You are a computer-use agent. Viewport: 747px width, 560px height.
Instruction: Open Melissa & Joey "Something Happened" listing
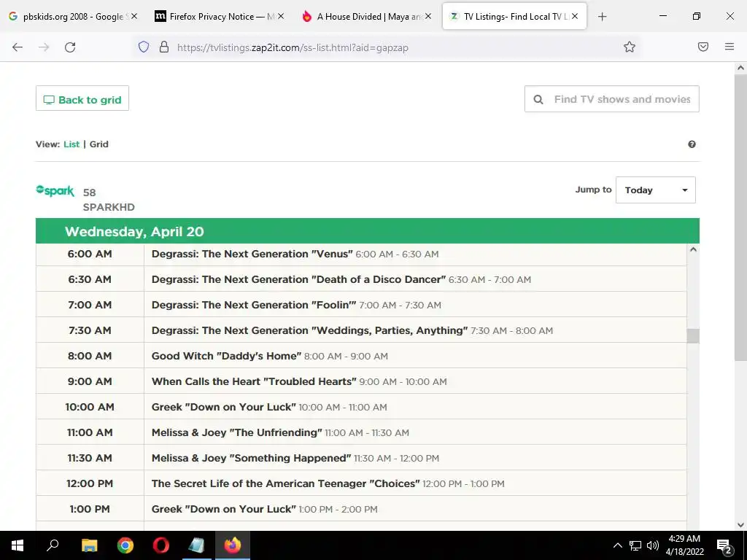pyautogui.click(x=251, y=458)
